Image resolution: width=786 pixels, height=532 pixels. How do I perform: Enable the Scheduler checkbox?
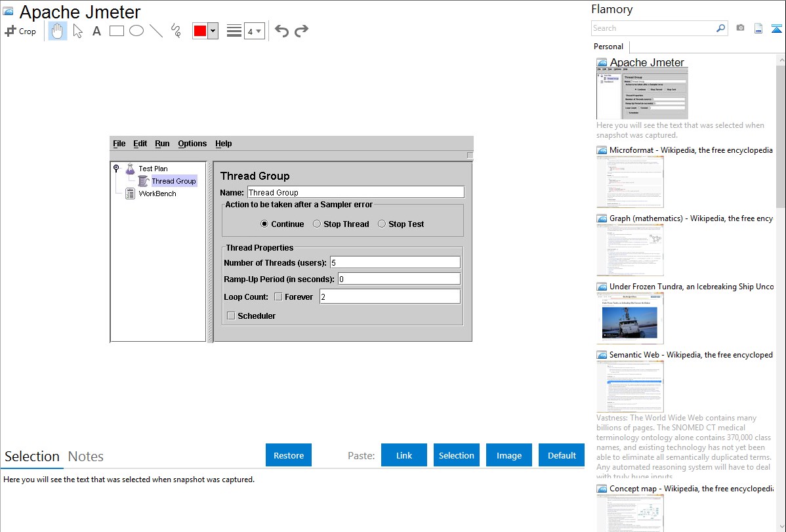(x=231, y=316)
